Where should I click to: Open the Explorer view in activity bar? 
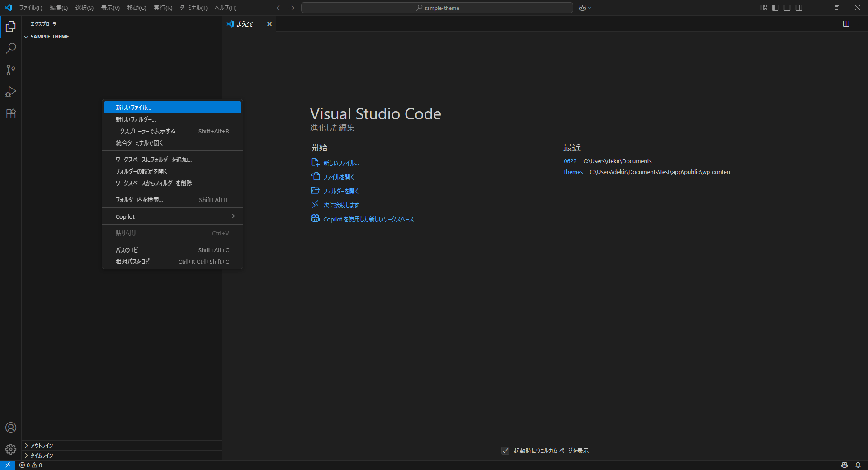[11, 27]
